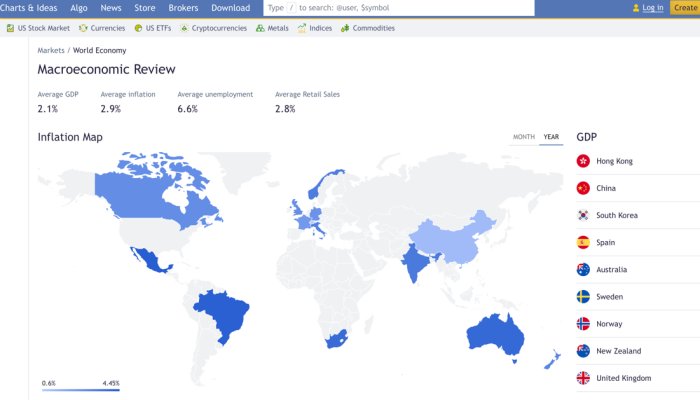Open Charts & Ideas menu
The image size is (700, 400).
click(x=29, y=8)
